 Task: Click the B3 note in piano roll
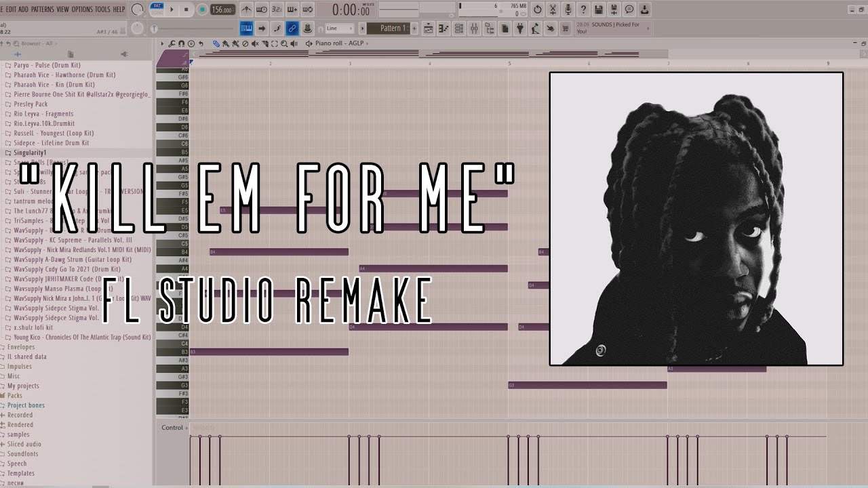(269, 352)
